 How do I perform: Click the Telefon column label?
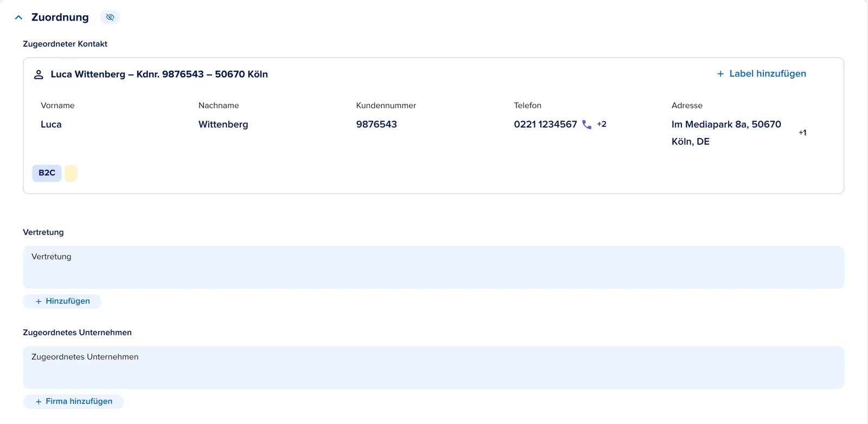pos(527,105)
